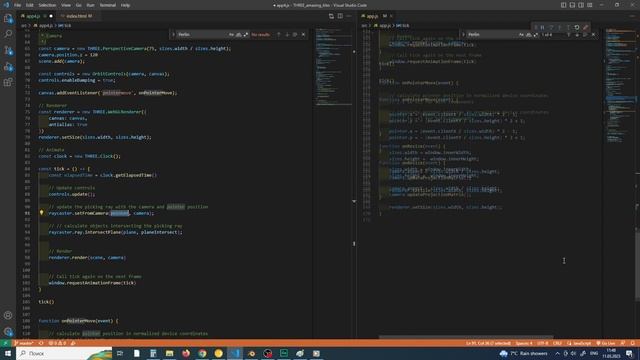The height and width of the screenshot is (360, 640).
Task: Close the right editor find widget
Action: [593, 35]
